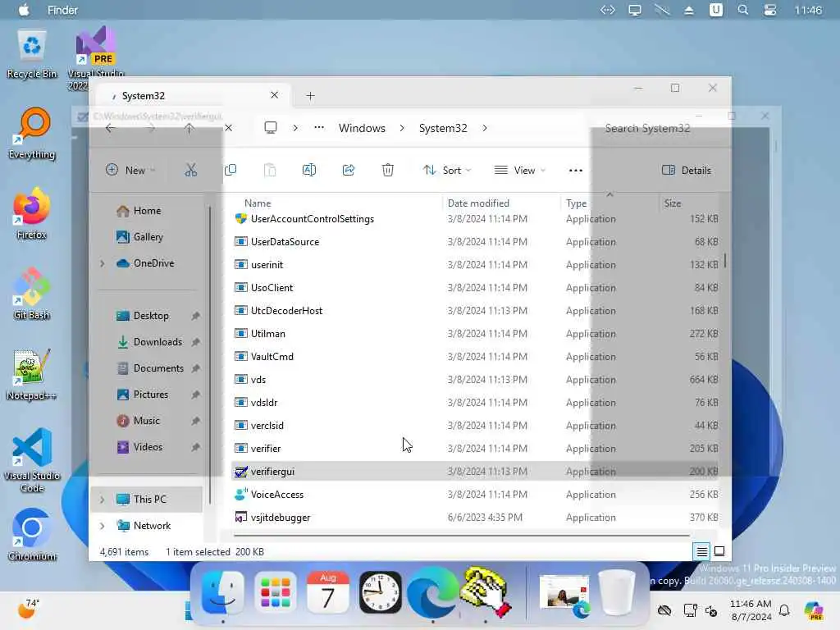
Task: Sort by Date modified column header
Action: point(478,203)
